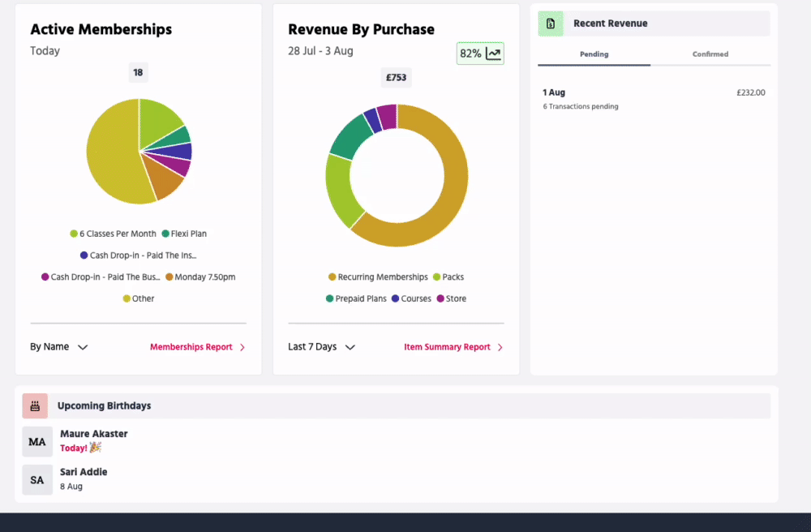The height and width of the screenshot is (532, 811).
Task: Switch to the Confirmed tab
Action: point(710,54)
